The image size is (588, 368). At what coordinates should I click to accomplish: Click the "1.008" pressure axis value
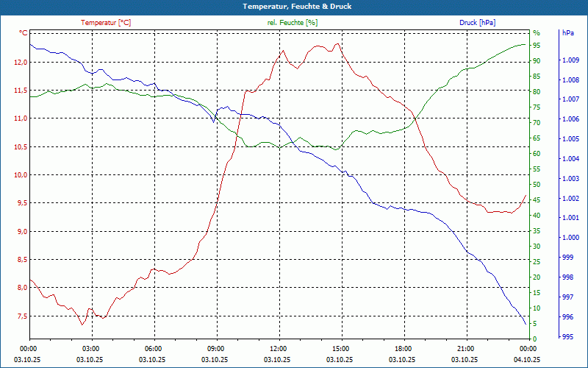tap(571, 79)
